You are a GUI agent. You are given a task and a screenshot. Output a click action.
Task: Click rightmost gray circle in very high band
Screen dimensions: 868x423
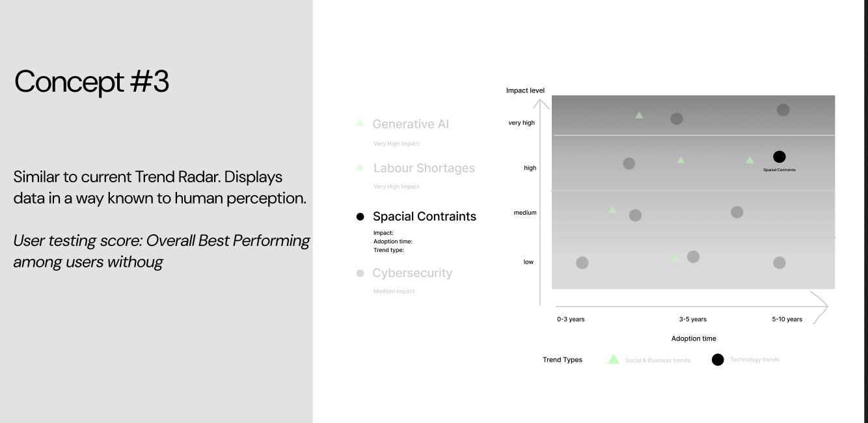783,110
